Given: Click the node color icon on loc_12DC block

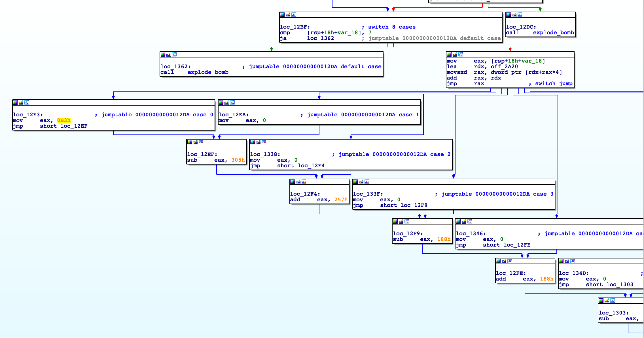Looking at the screenshot, I should tap(509, 15).
